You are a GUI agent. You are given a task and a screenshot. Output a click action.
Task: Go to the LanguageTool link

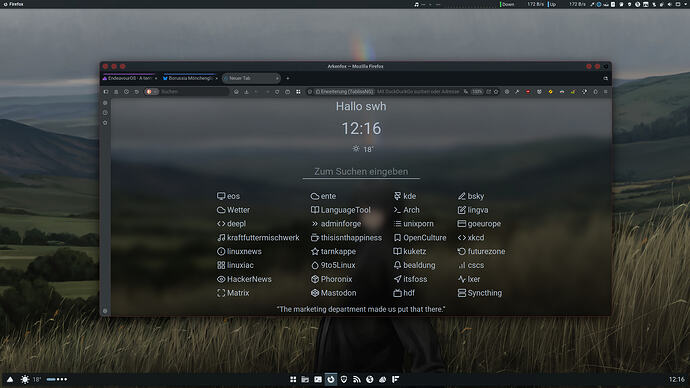coord(341,210)
